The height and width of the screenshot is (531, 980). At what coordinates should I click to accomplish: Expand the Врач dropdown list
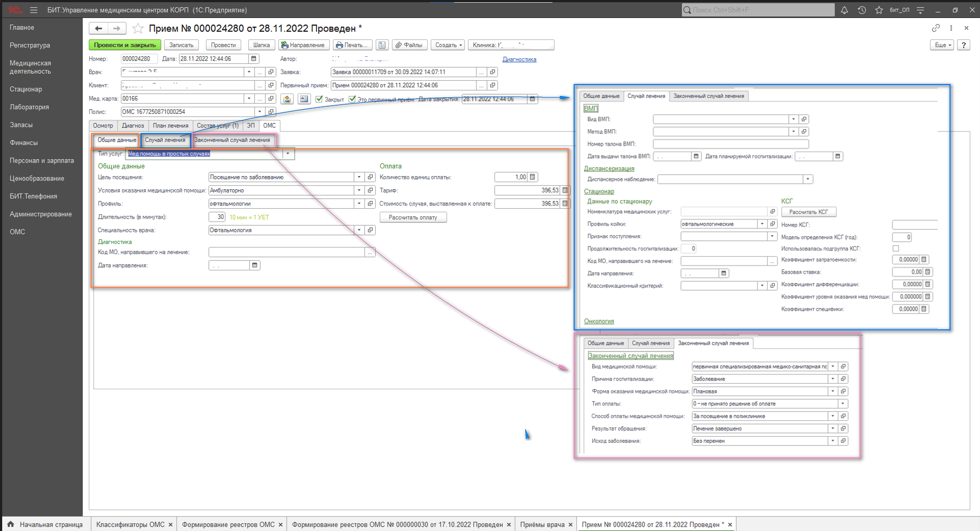[249, 72]
